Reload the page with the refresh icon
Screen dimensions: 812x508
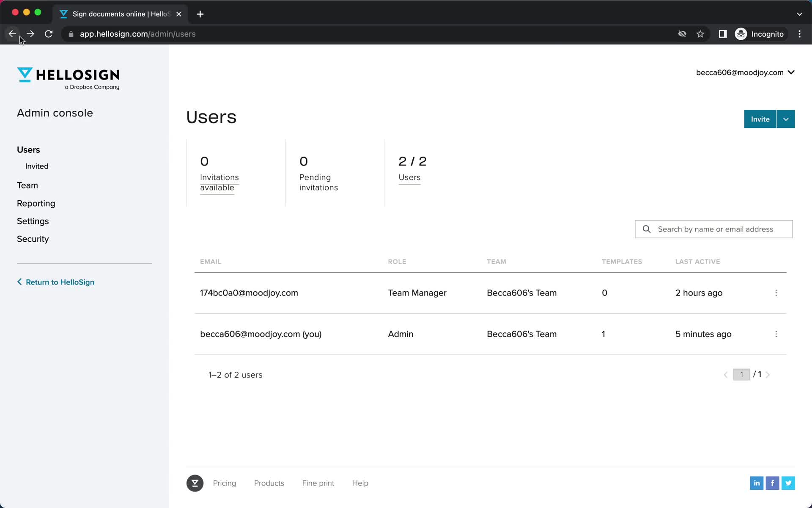[x=49, y=34]
